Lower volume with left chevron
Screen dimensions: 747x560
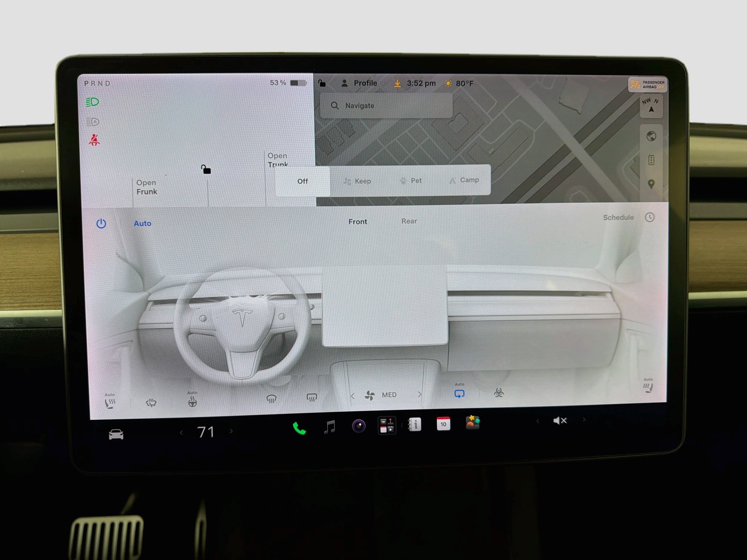click(x=537, y=421)
